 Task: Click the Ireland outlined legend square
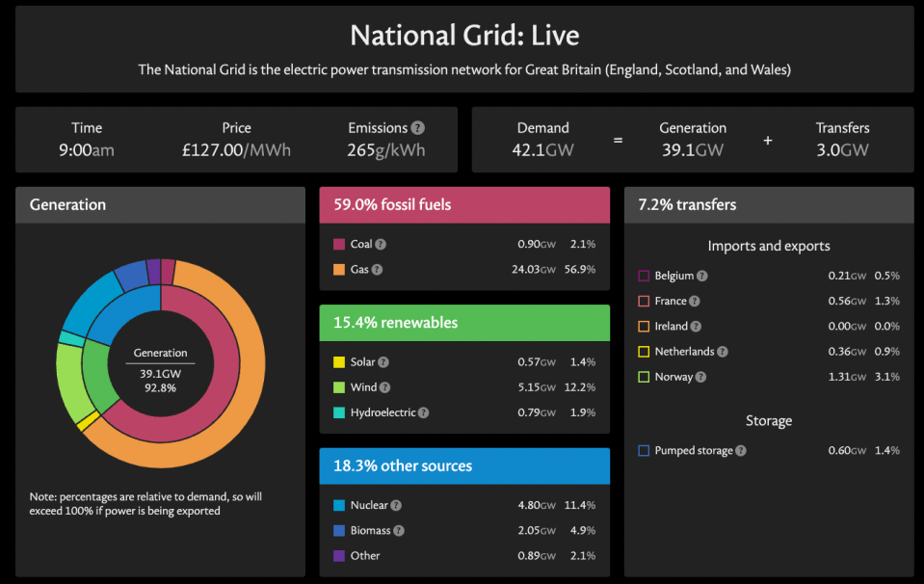tap(644, 327)
